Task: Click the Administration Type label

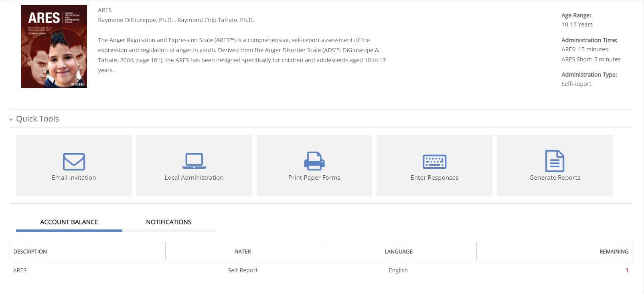Action: (589, 75)
